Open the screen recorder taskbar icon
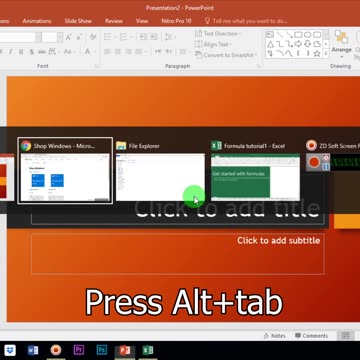The width and height of the screenshot is (360, 360). pyautogui.click(x=56, y=350)
